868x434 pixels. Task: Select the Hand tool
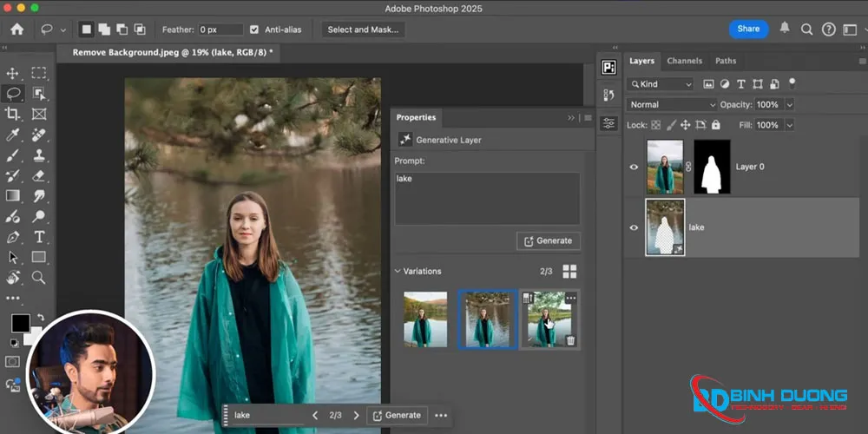tap(12, 278)
